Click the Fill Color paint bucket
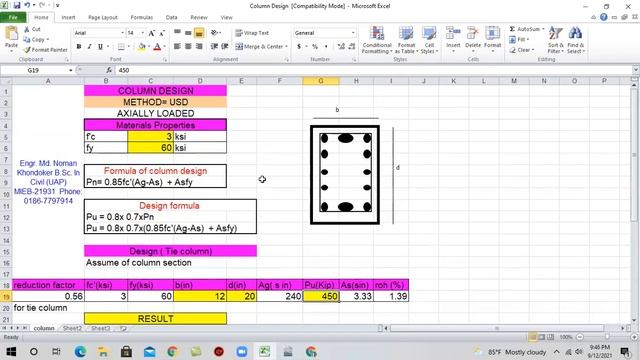This screenshot has height=360, width=640. [142, 47]
